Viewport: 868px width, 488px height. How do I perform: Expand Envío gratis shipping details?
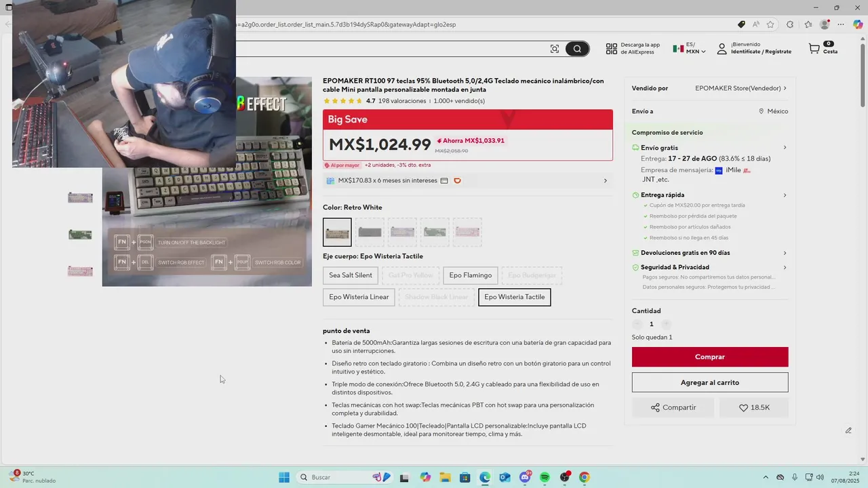[x=785, y=148]
